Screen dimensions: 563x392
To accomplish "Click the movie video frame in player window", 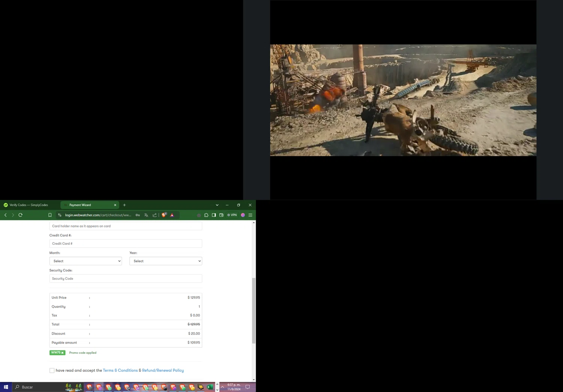I will click(403, 100).
